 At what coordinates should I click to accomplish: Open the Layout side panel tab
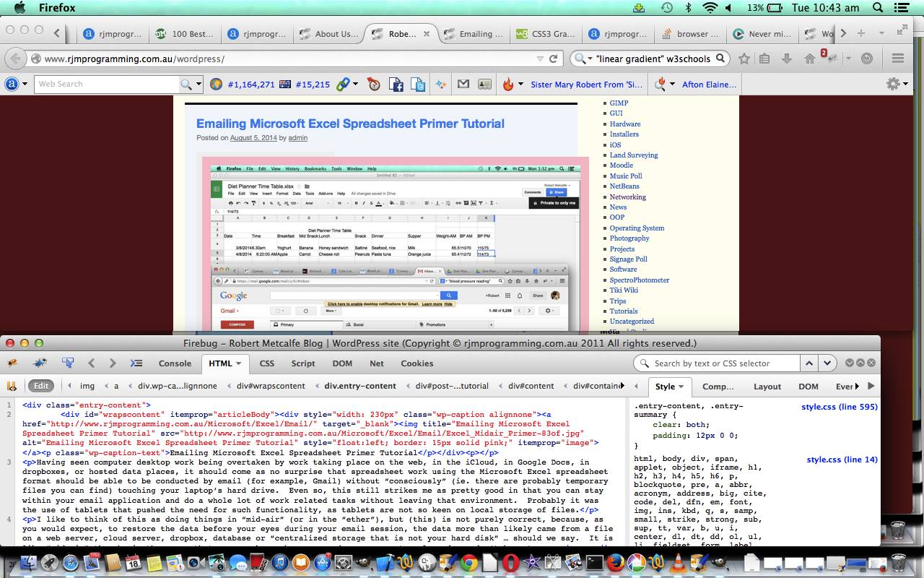(767, 387)
